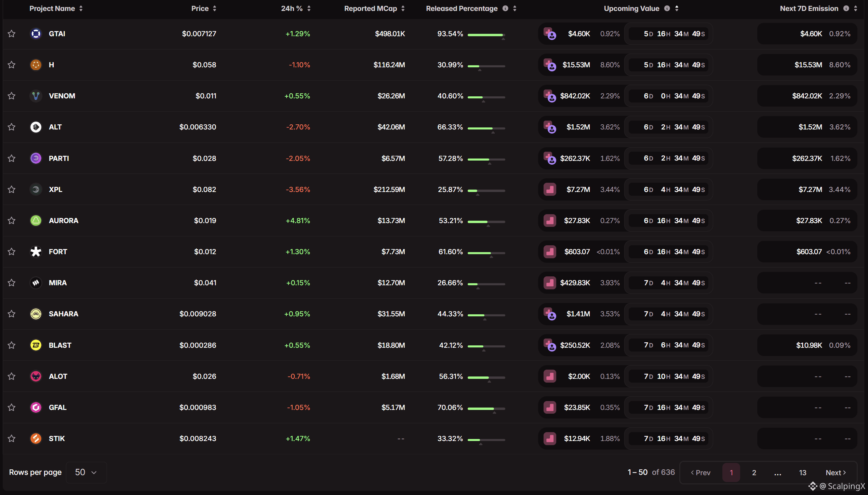868x495 pixels.
Task: Click GTAI upcoming unlock allocation icon
Action: (x=550, y=34)
